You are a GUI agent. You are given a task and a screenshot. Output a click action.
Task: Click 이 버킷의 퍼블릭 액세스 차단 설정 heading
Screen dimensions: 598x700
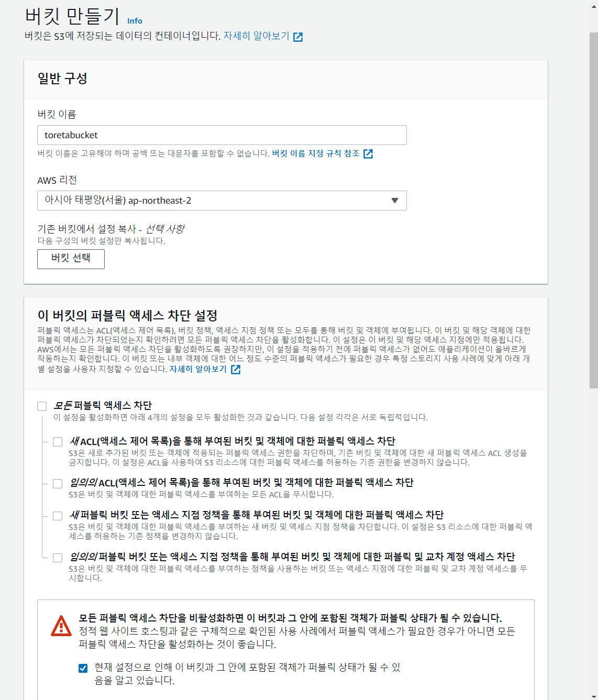point(127,315)
